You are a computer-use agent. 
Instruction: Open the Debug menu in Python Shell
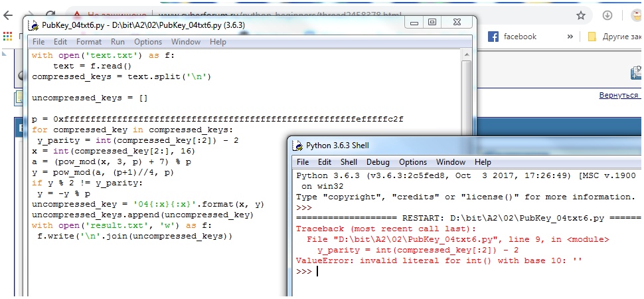378,162
